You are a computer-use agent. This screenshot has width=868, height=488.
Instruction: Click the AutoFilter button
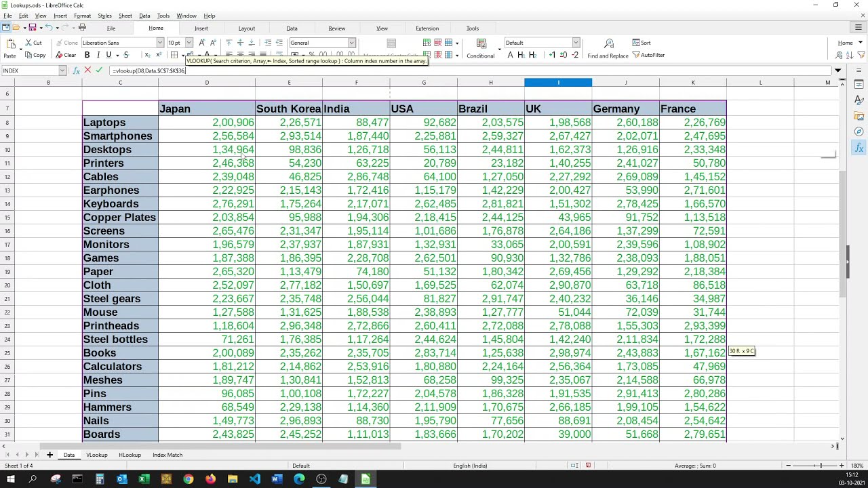coord(648,56)
